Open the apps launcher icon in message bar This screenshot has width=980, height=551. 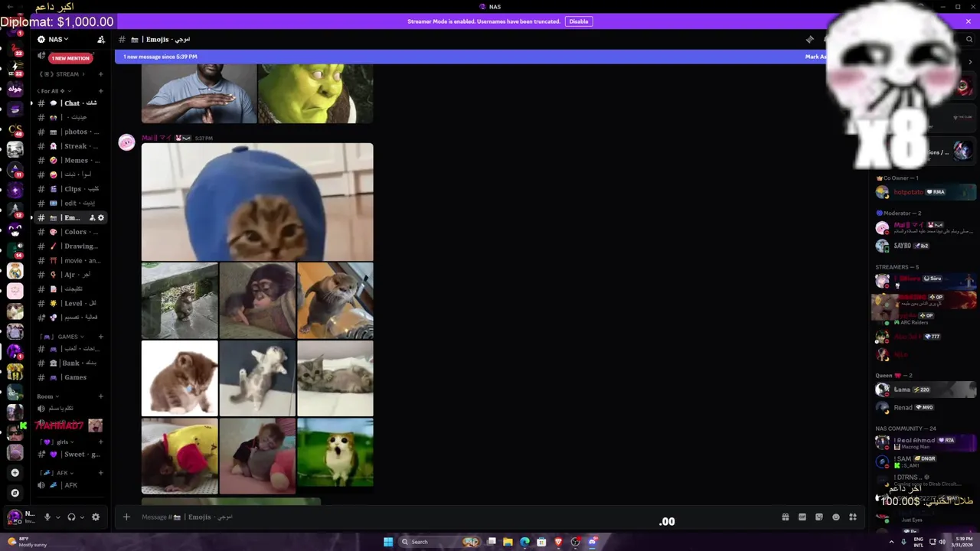pos(853,517)
